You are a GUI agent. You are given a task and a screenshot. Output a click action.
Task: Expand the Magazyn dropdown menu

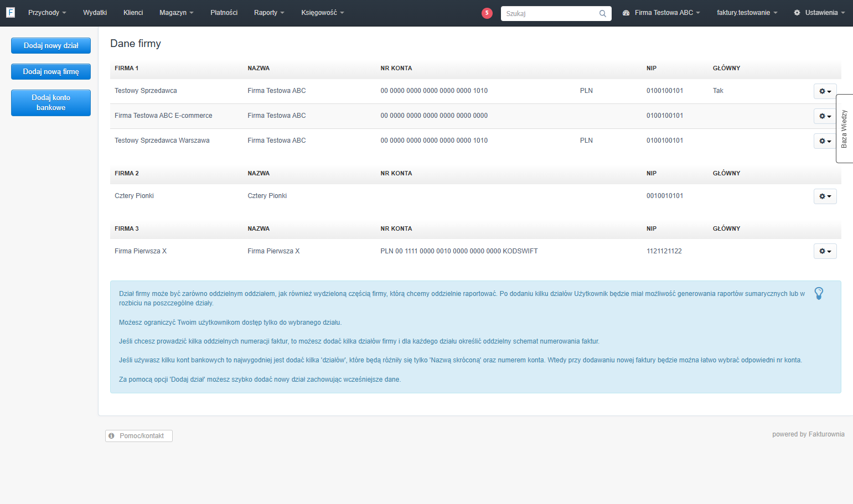click(177, 13)
